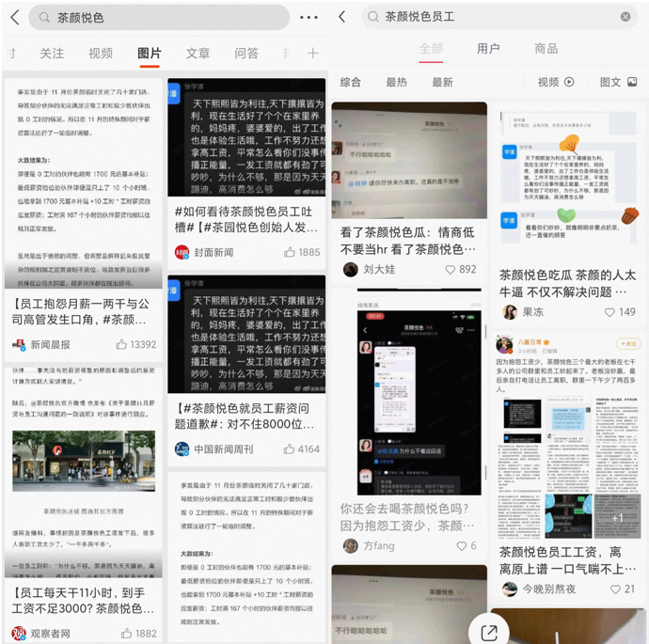The width and height of the screenshot is (649, 644).
Task: Open the 果冻 profile avatar
Action: pos(510,312)
